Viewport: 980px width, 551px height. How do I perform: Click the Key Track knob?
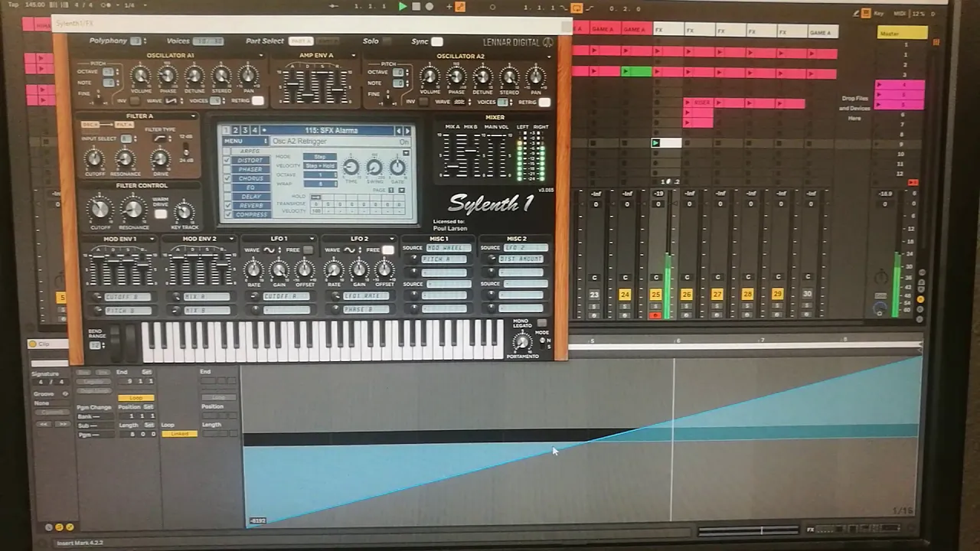click(x=184, y=212)
